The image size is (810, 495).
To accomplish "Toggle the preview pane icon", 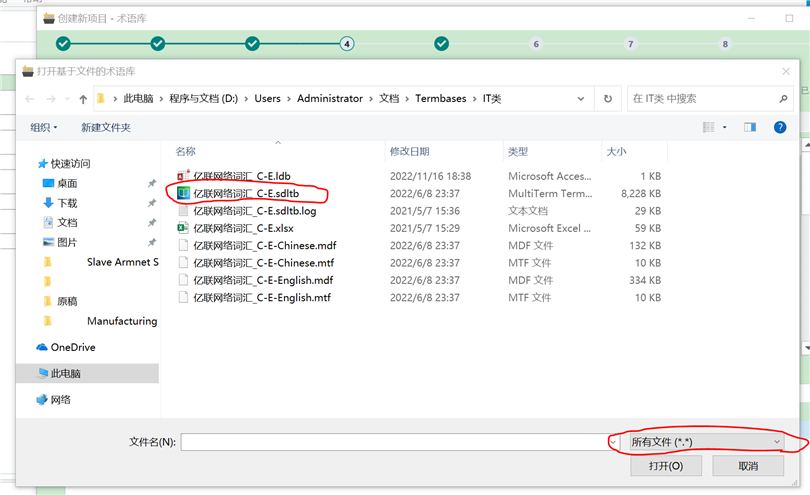I will (750, 127).
